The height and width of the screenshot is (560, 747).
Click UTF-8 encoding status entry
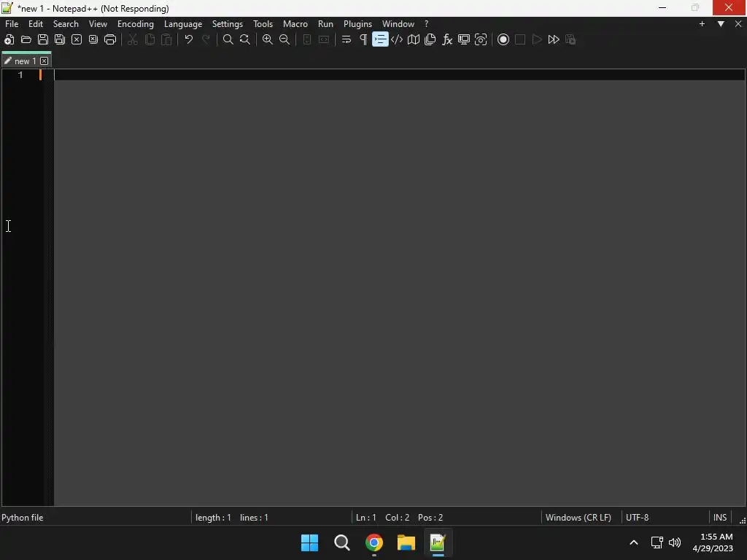[638, 518]
